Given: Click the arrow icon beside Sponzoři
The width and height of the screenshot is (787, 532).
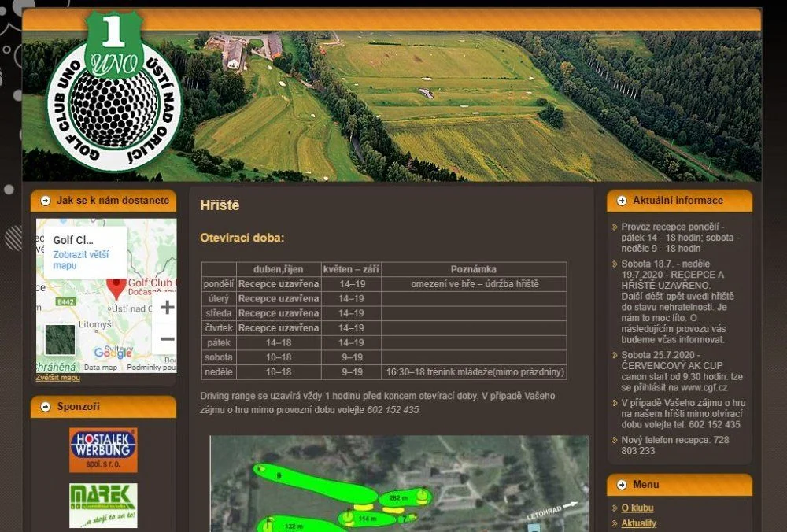Looking at the screenshot, I should 45,407.
